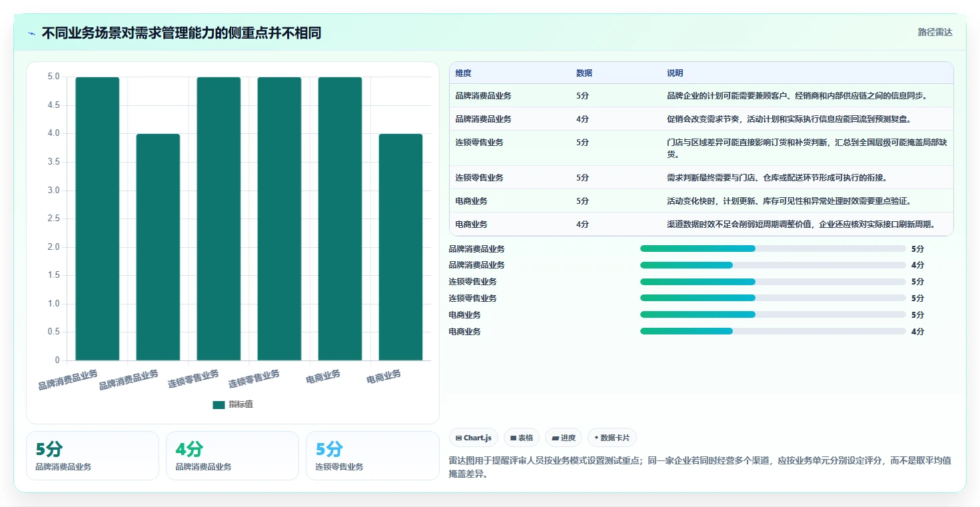Click the 说明 column header

pyautogui.click(x=675, y=73)
